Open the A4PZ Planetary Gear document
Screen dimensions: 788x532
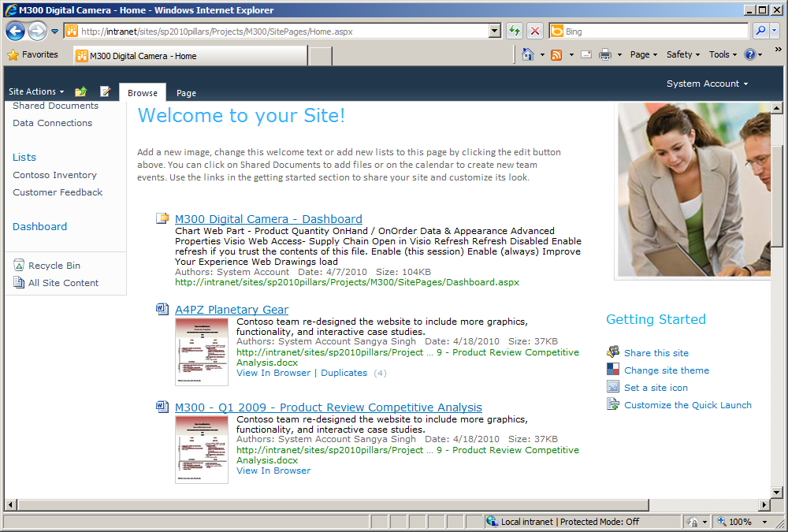tap(232, 309)
